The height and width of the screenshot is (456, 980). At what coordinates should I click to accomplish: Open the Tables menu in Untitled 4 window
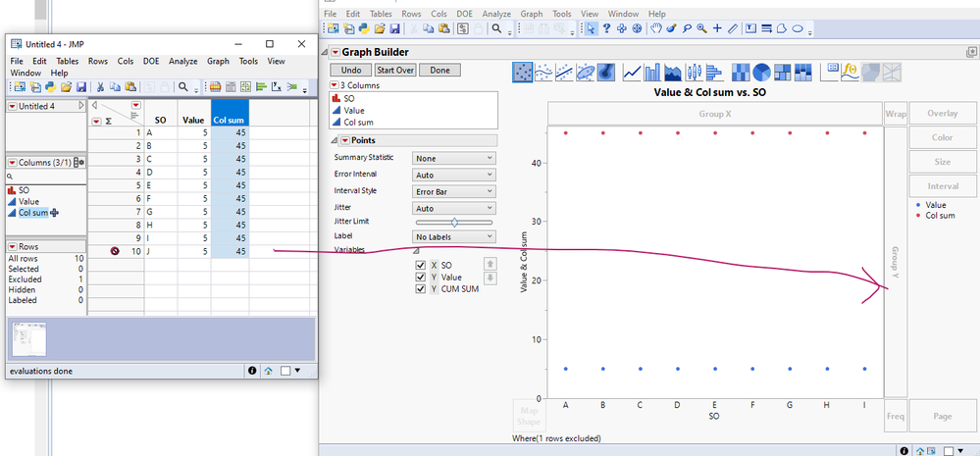coord(68,61)
